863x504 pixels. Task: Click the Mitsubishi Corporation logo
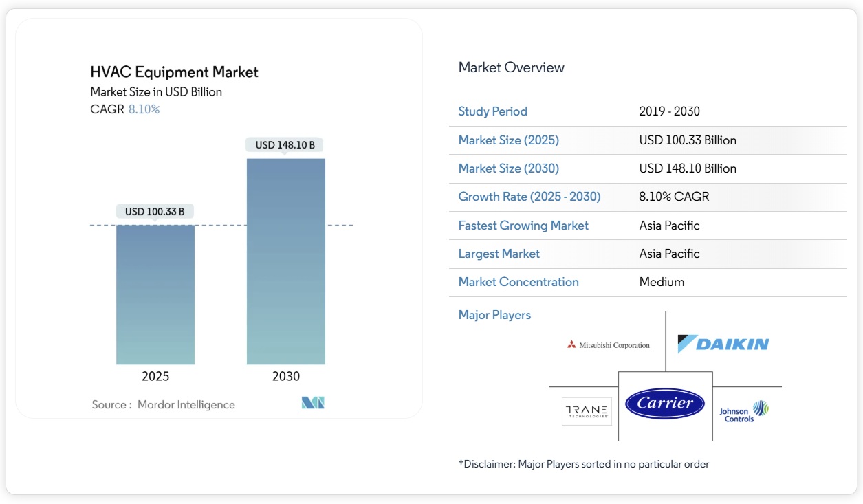pyautogui.click(x=609, y=345)
